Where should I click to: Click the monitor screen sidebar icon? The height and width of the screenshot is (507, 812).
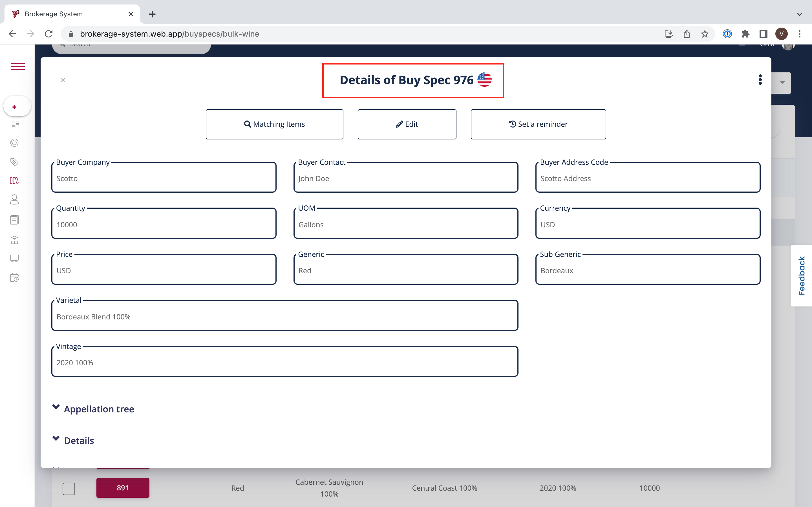tap(14, 259)
